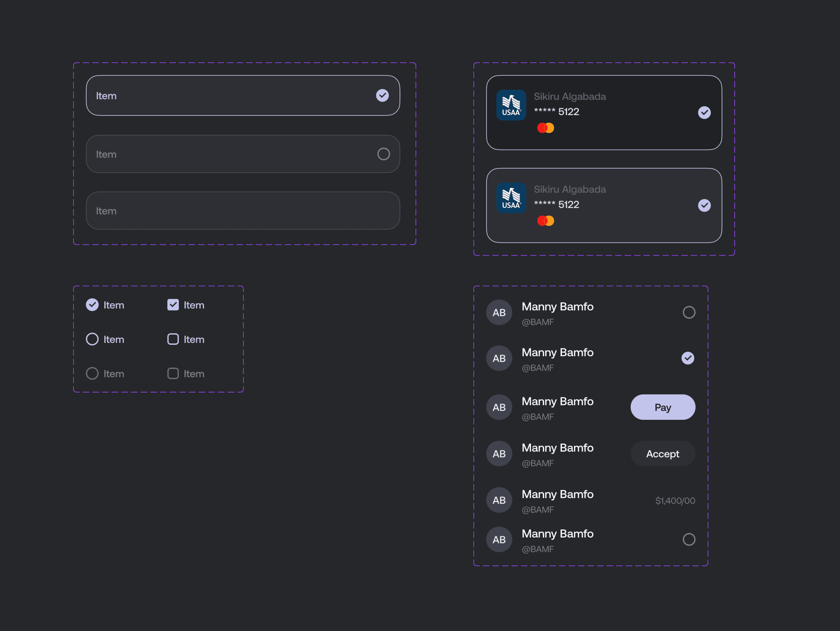Click USAA logo in bottom card
This screenshot has height=631, width=840.
point(511,198)
